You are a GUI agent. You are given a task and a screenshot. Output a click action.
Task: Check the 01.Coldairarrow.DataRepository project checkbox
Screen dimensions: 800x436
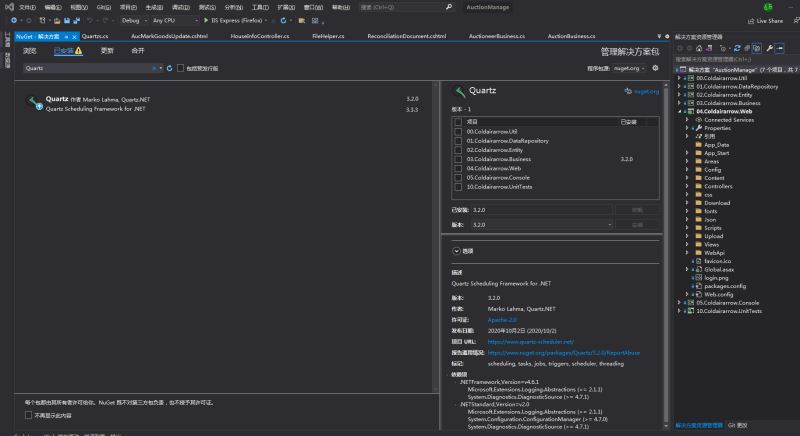tap(458, 141)
